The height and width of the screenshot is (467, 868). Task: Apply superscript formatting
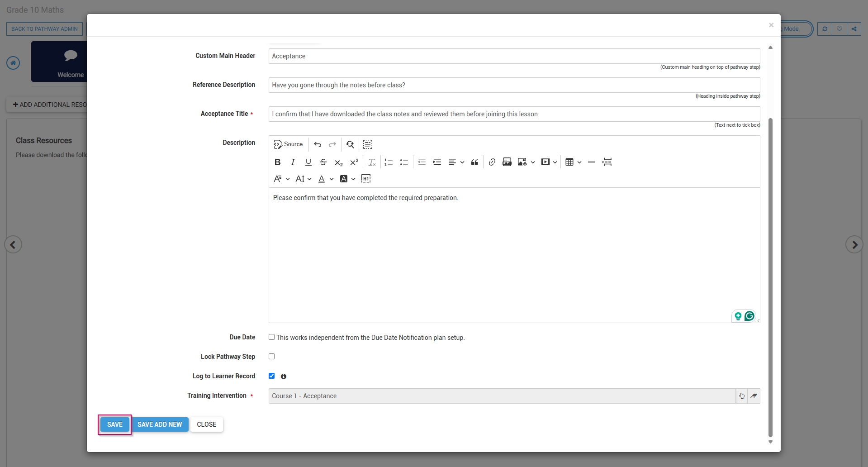354,162
